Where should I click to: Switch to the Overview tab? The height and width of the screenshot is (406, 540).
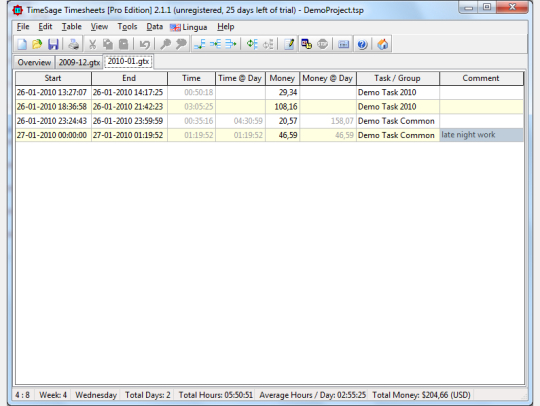click(34, 62)
